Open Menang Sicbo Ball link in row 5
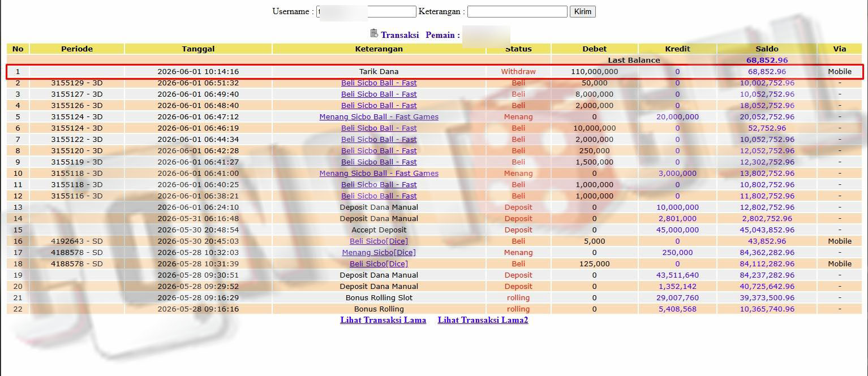Screen dimensions: 868x376 pyautogui.click(x=379, y=116)
